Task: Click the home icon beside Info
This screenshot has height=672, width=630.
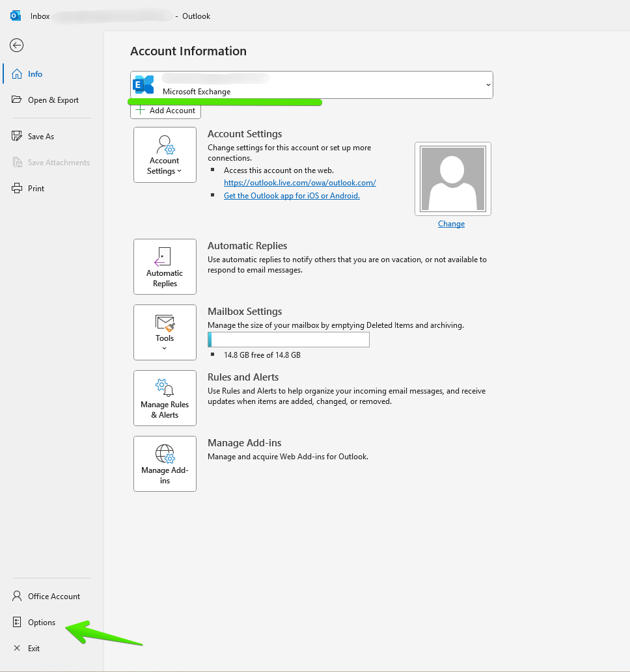Action: click(17, 74)
